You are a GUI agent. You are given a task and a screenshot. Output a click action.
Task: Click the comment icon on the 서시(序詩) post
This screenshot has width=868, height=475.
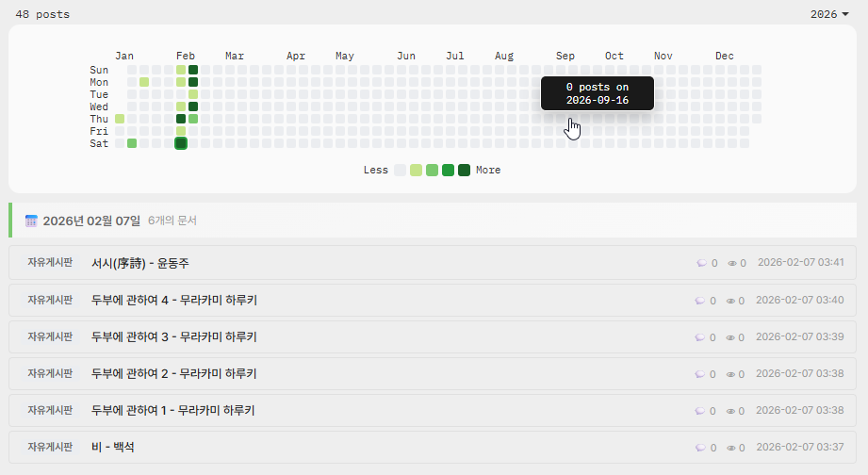point(700,263)
